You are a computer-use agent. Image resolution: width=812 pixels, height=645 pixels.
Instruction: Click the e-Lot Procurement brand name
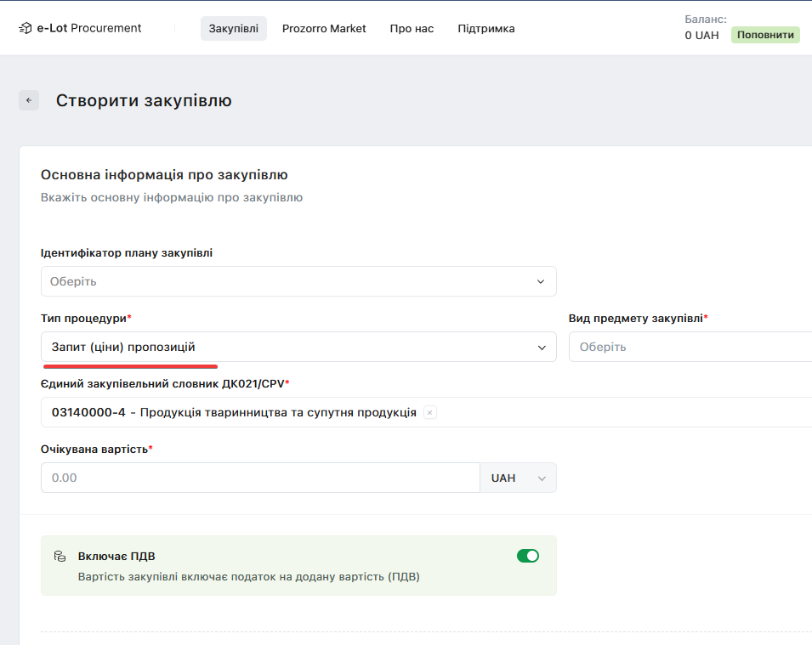tap(89, 28)
